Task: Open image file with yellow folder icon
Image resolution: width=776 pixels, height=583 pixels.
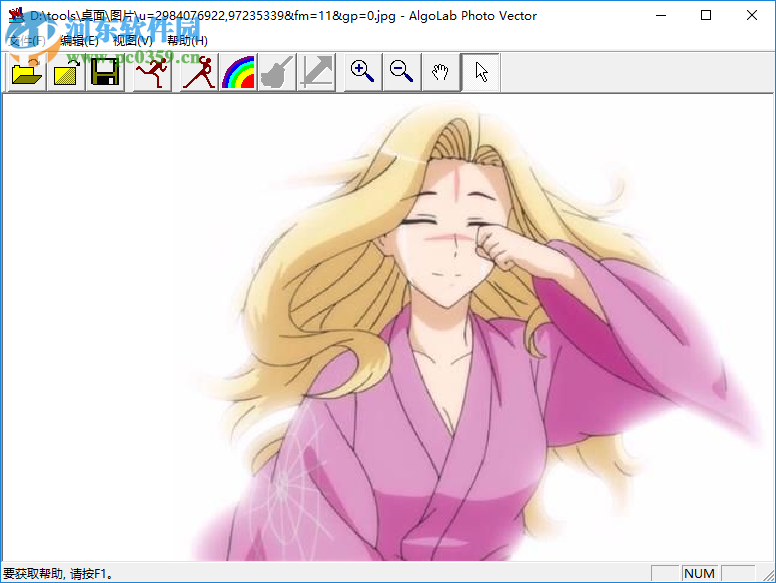Action: 27,72
